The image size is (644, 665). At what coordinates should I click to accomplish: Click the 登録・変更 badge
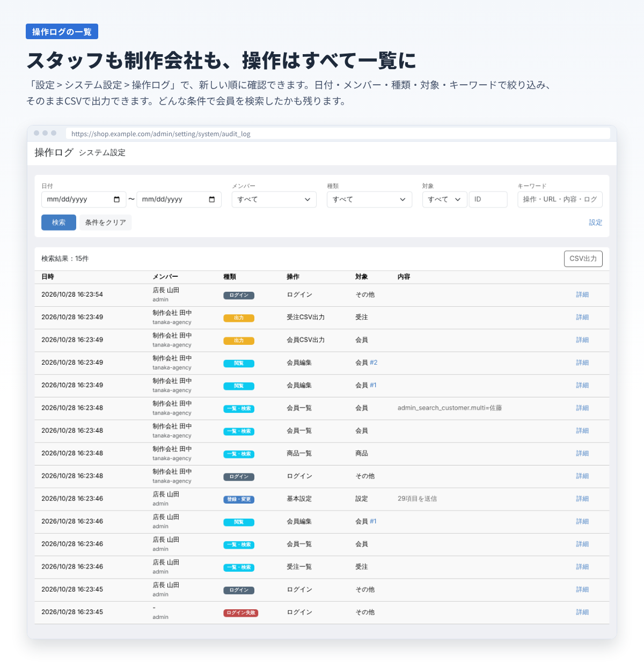239,499
